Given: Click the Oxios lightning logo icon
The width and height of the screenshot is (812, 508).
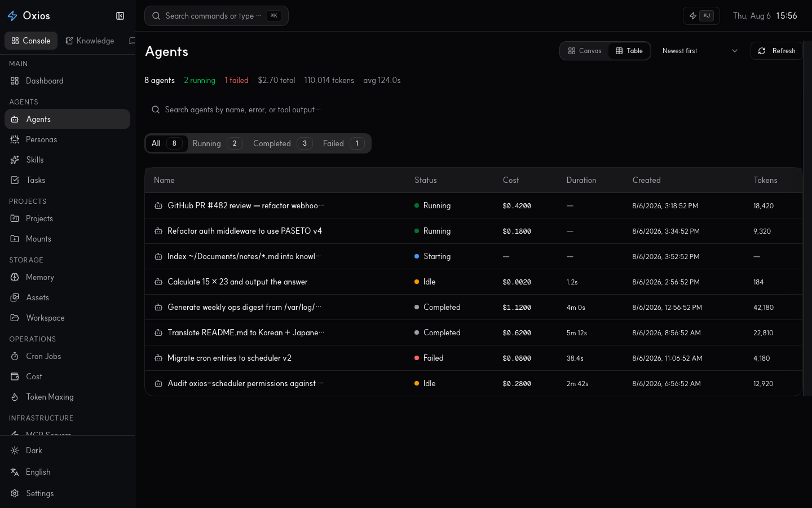Looking at the screenshot, I should pos(12,16).
